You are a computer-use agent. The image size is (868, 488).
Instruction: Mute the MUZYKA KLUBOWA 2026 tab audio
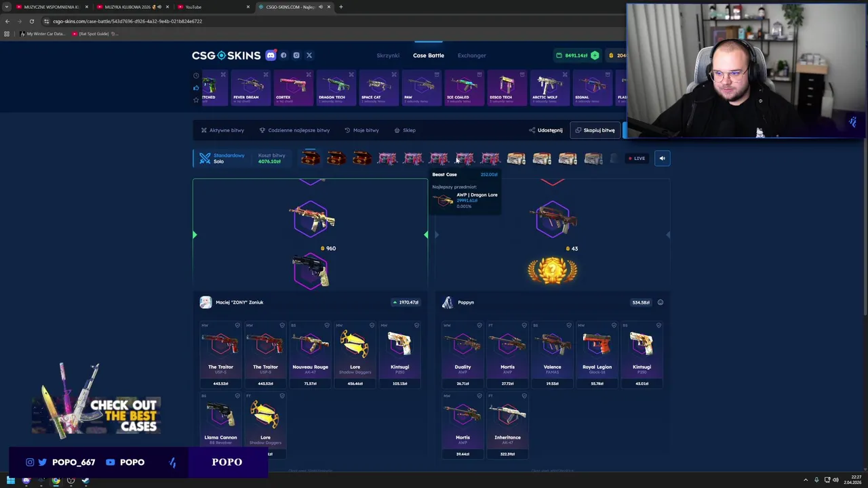[x=159, y=7]
